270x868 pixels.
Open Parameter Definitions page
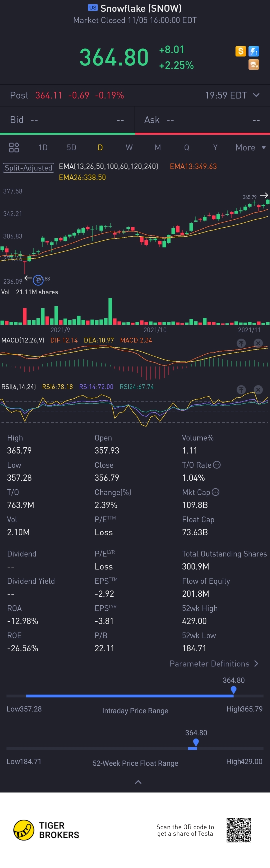click(214, 663)
